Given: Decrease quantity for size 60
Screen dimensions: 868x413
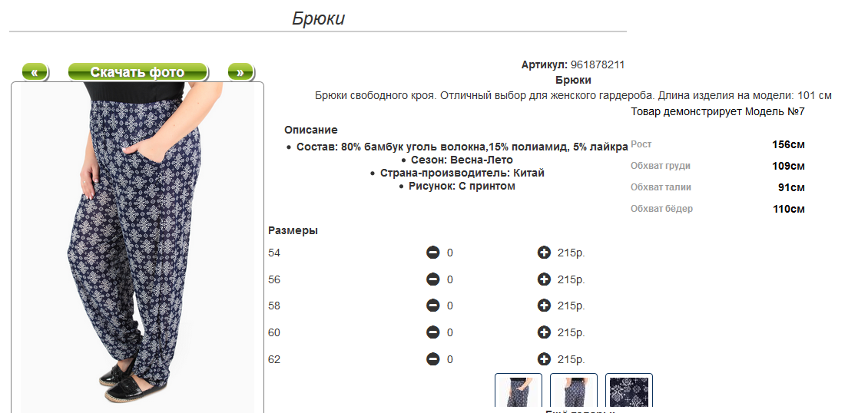Looking at the screenshot, I should point(433,332).
